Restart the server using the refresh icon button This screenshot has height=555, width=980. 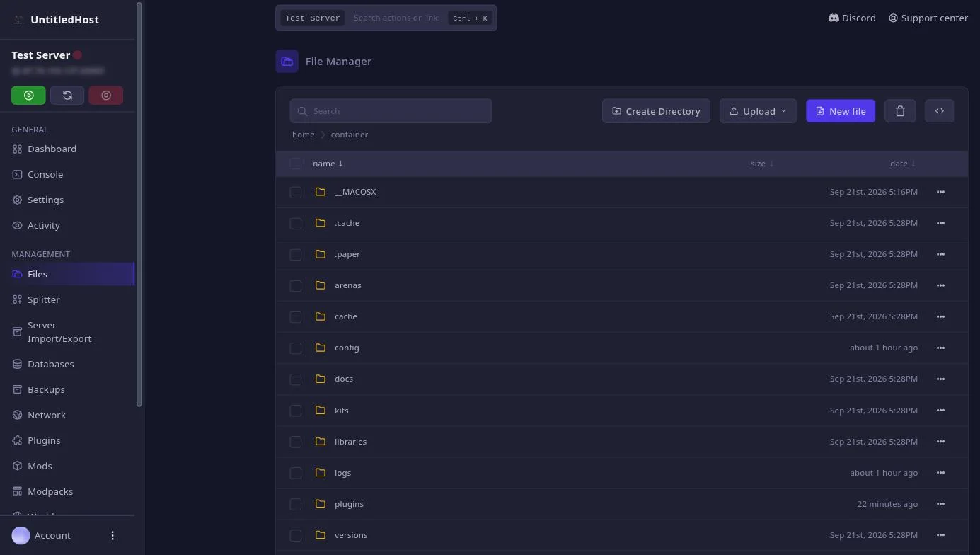67,95
